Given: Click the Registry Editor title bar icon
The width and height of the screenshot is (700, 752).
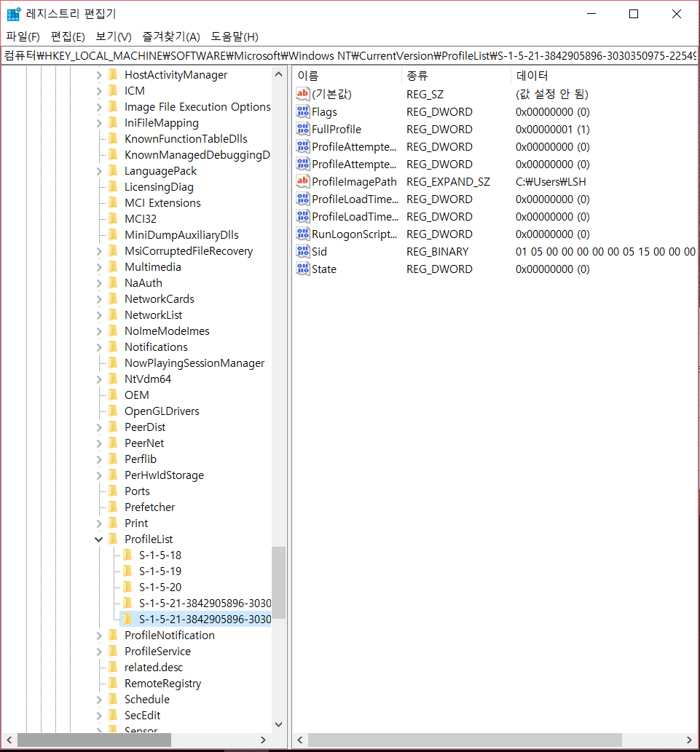Looking at the screenshot, I should coord(14,14).
